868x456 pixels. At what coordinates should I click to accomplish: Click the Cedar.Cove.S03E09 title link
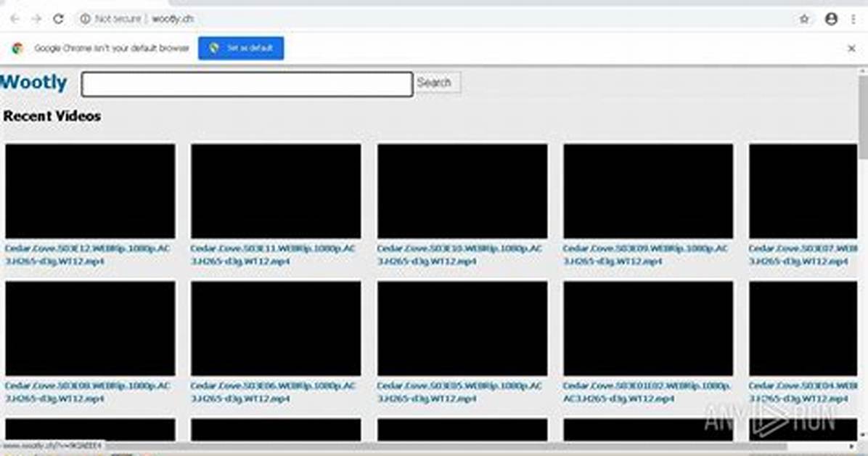[645, 254]
